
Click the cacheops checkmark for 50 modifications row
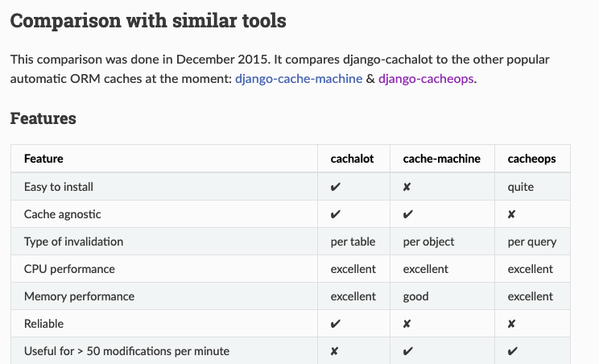click(513, 351)
